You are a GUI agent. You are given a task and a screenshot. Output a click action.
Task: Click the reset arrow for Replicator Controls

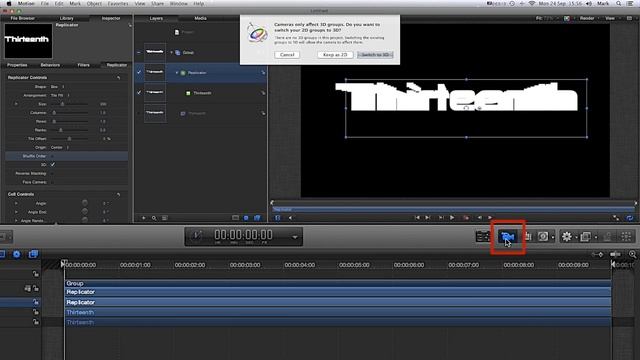pyautogui.click(x=118, y=78)
